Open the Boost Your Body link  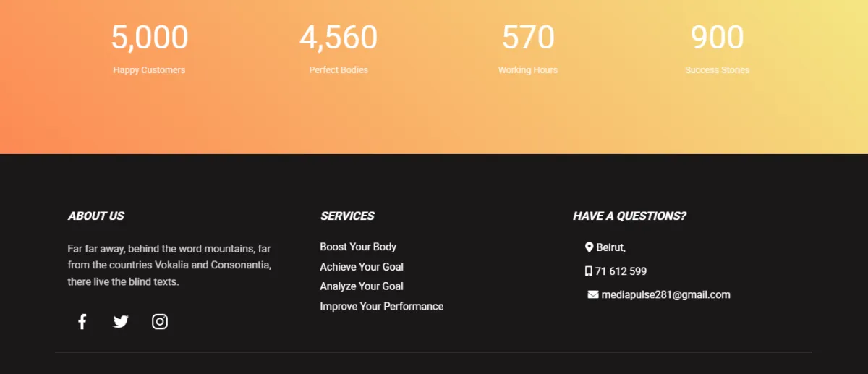pyautogui.click(x=358, y=247)
